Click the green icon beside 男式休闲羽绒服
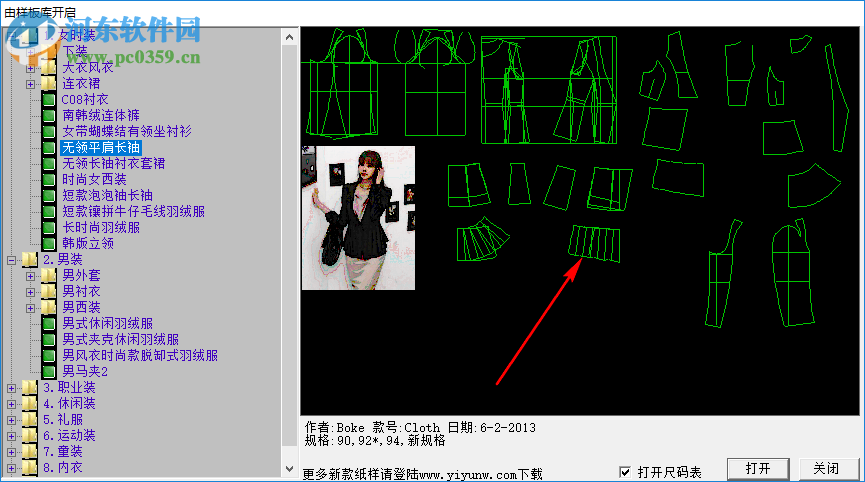The width and height of the screenshot is (865, 482). click(49, 324)
